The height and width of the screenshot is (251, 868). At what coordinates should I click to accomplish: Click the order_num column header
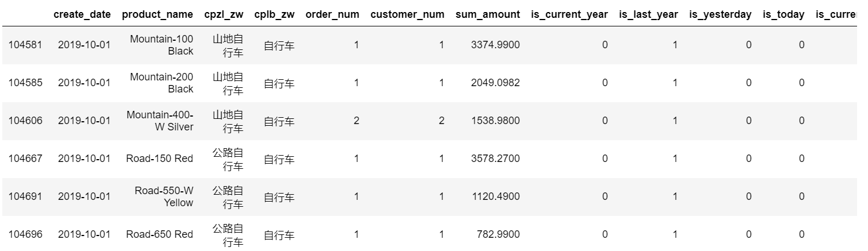(332, 14)
